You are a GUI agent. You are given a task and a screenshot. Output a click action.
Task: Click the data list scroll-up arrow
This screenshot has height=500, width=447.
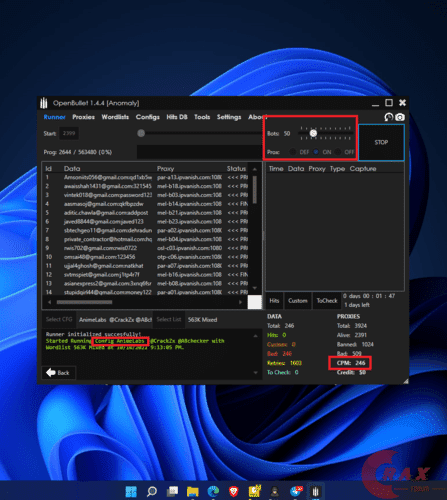point(255,169)
